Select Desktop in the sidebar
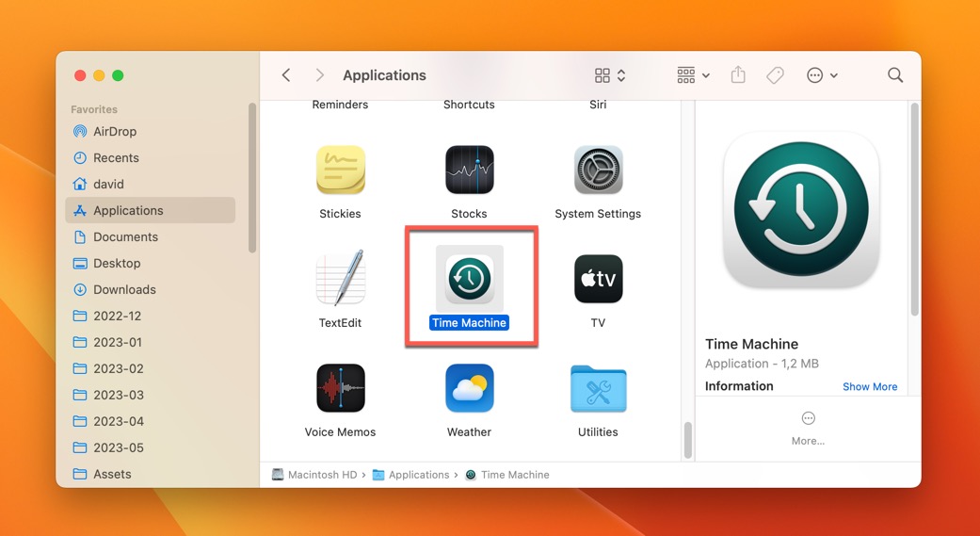Image resolution: width=980 pixels, height=536 pixels. tap(150, 263)
